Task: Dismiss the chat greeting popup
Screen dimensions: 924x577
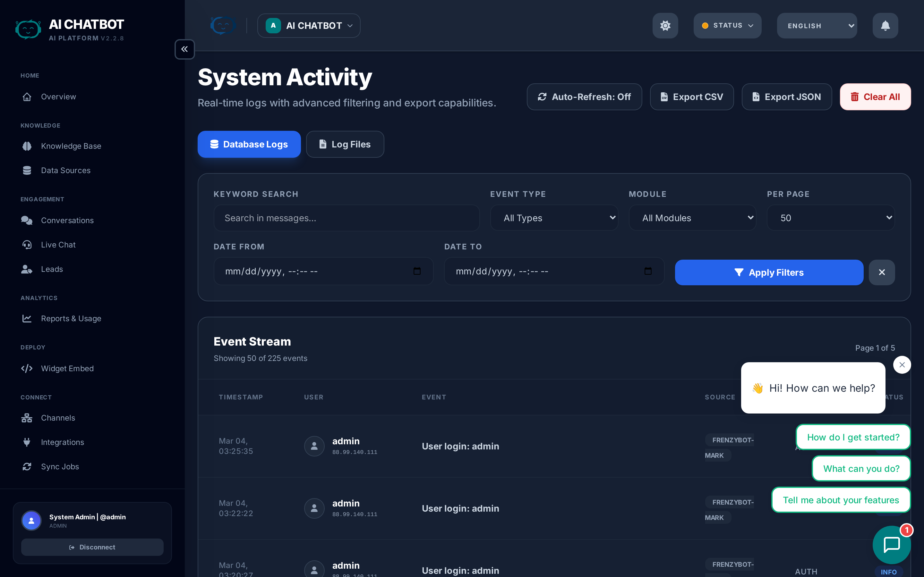Action: coord(902,365)
